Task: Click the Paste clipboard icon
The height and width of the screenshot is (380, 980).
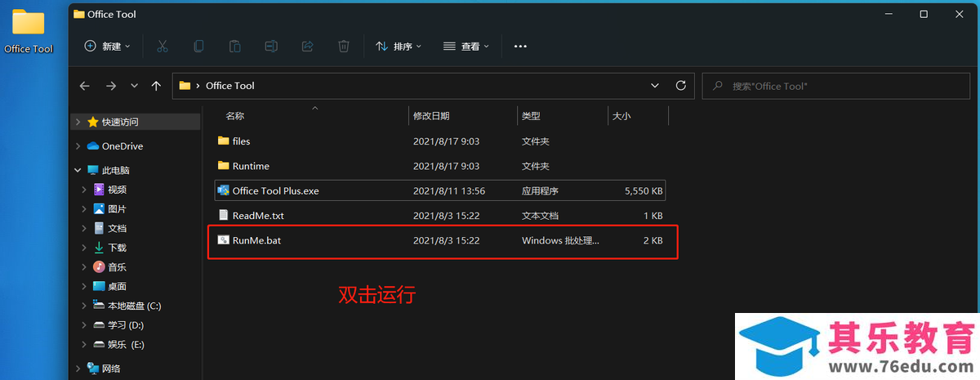Action: tap(234, 47)
